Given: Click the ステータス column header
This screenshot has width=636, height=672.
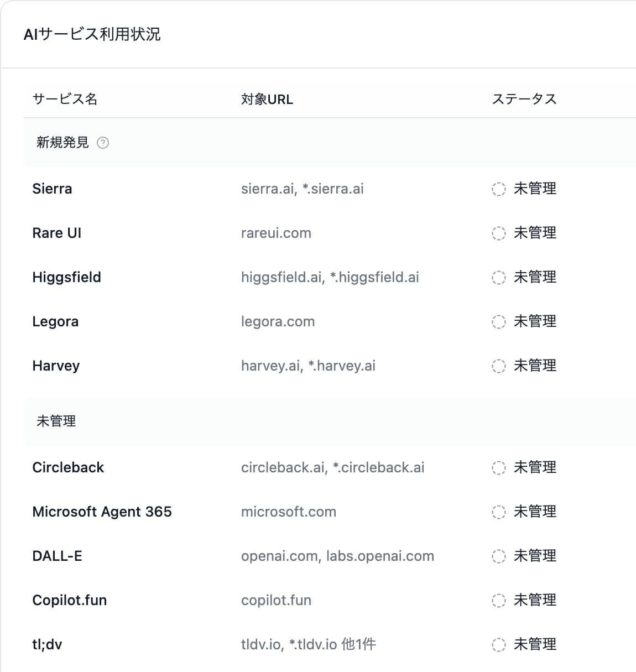Looking at the screenshot, I should click(524, 99).
